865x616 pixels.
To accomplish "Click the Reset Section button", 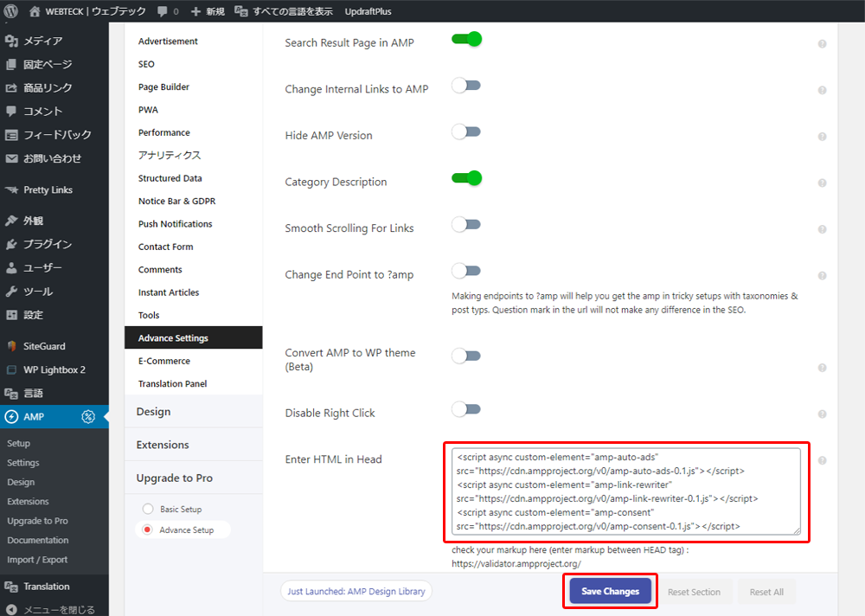I will 694,592.
